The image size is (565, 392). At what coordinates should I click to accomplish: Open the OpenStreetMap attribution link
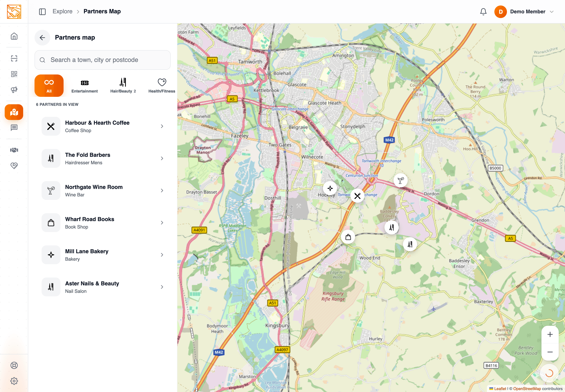[527, 388]
